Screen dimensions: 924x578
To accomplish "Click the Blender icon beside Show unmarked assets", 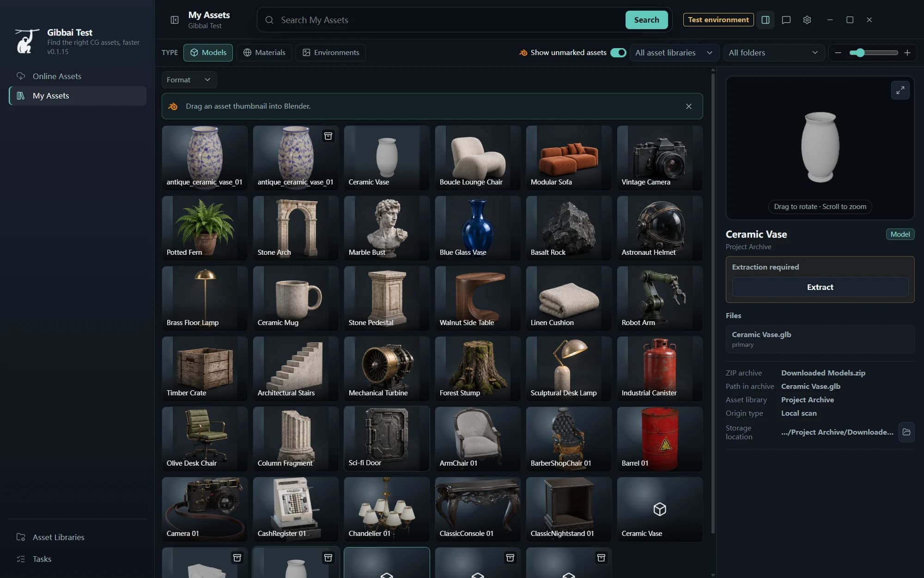I will click(x=523, y=53).
